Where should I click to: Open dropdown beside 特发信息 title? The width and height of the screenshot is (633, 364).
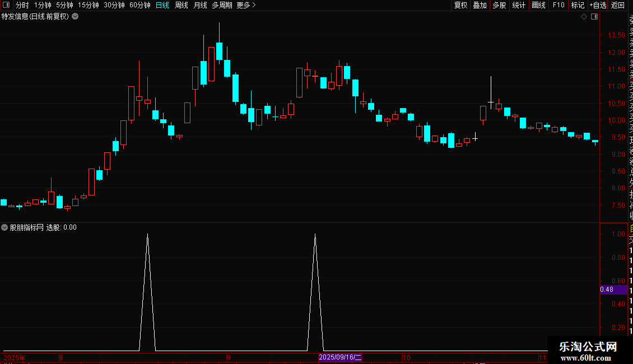tap(75, 17)
